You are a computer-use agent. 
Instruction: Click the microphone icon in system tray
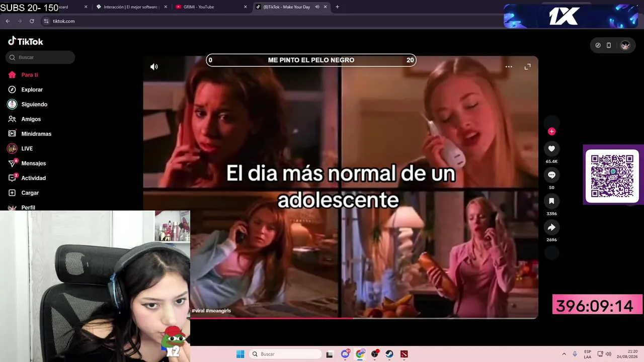[575, 354]
